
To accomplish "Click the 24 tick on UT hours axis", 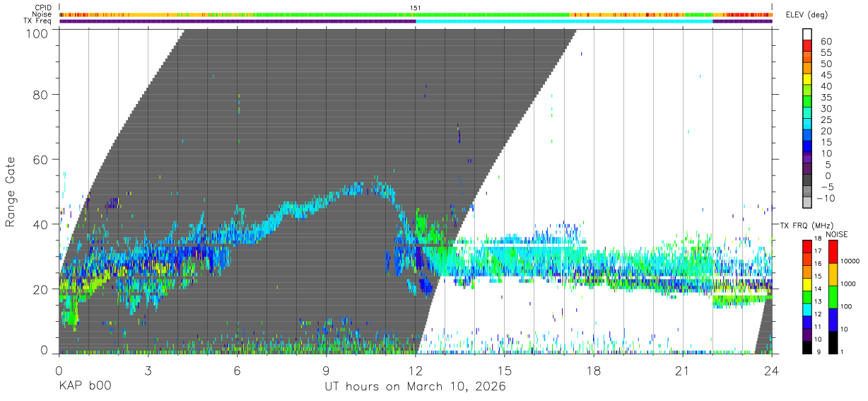I will [x=772, y=371].
